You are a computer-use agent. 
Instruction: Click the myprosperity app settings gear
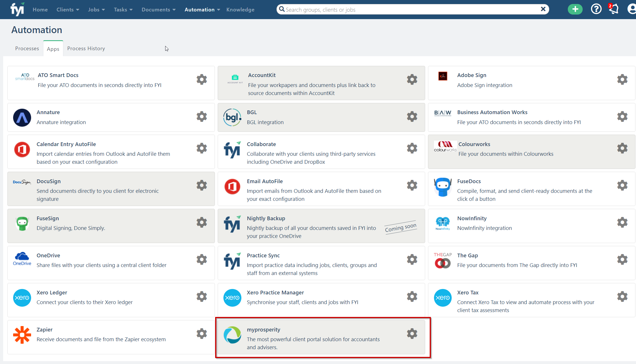pos(412,333)
